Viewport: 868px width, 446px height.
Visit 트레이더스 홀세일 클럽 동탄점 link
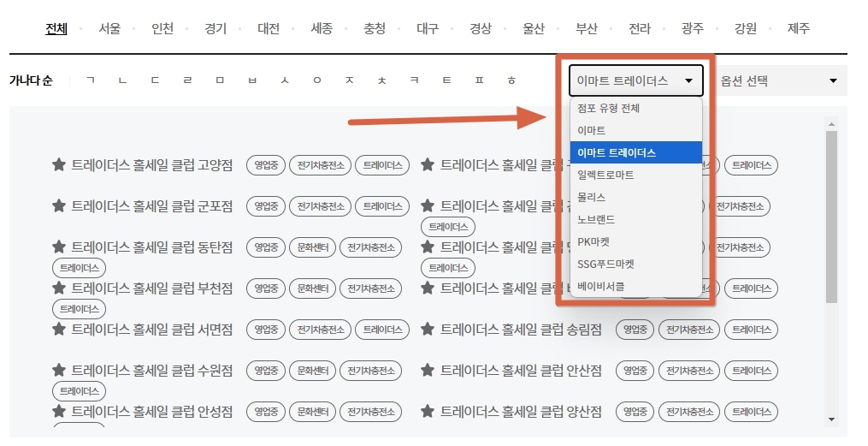click(152, 247)
